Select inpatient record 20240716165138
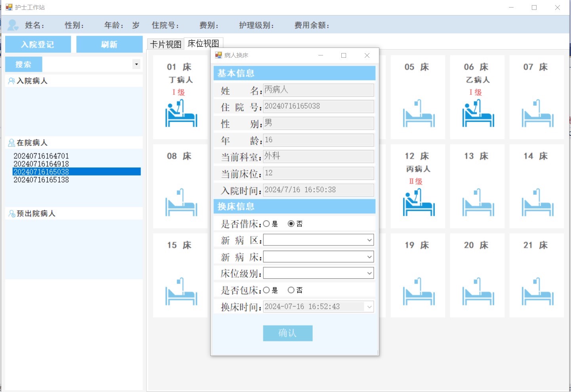The width and height of the screenshot is (571, 392). pos(41,180)
